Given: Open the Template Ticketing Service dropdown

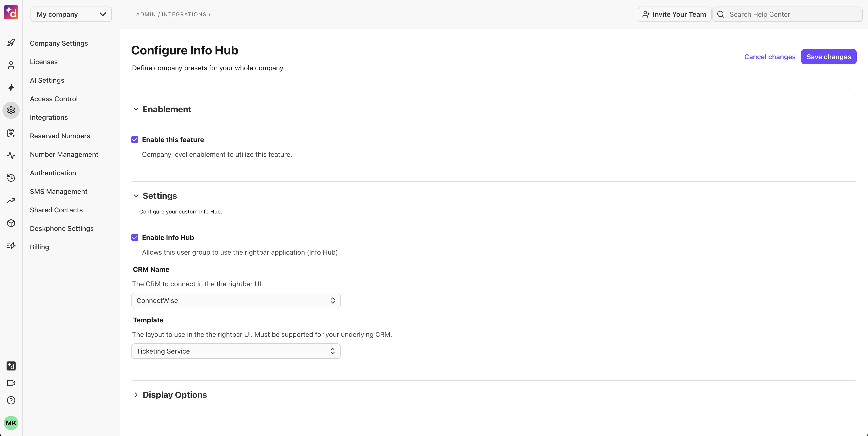Looking at the screenshot, I should 236,351.
